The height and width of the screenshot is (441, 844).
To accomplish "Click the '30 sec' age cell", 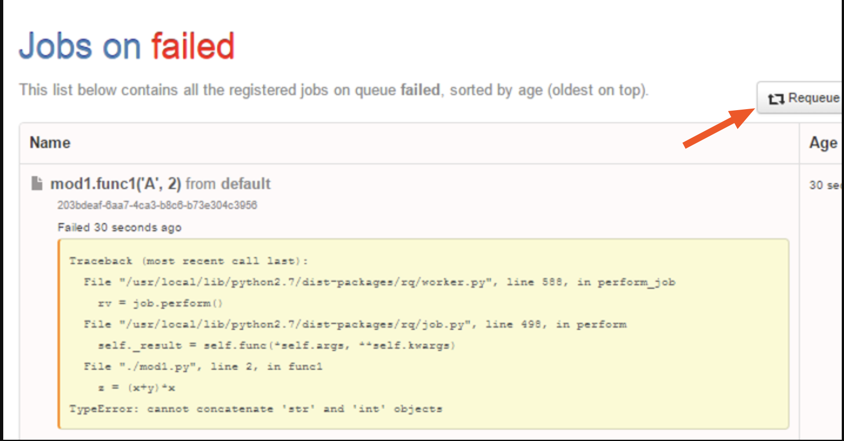I will 825,185.
